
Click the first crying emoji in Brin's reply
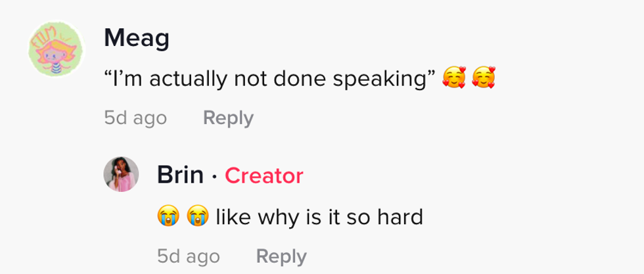(x=168, y=216)
